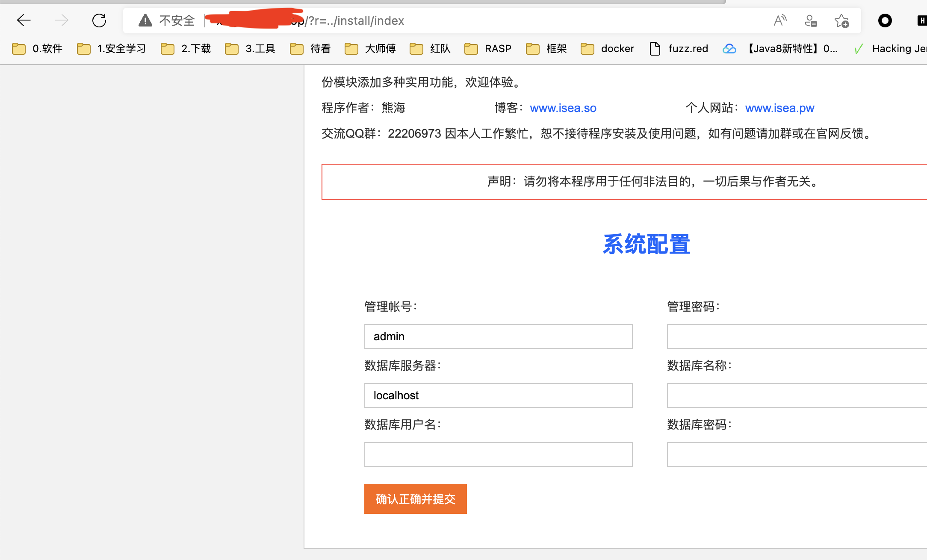Open the docker bookmark folder

coord(607,49)
